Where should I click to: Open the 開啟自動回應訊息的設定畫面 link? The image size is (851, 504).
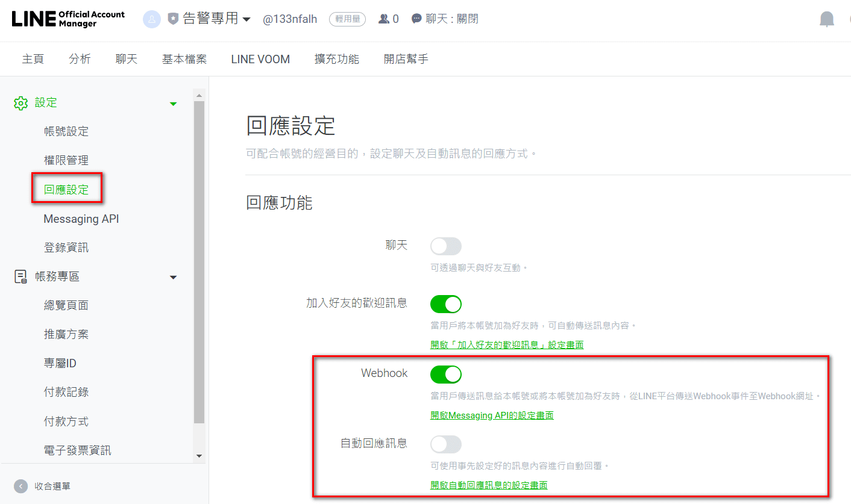(x=488, y=485)
